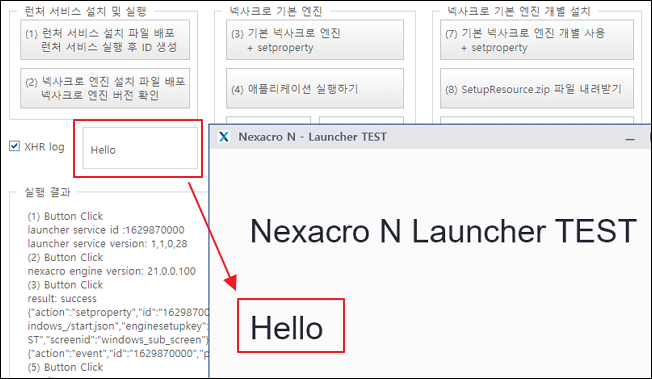This screenshot has height=379, width=652.
Task: Select (7) 기본 넥사크로 엔진 개별 사용 button
Action: (x=537, y=40)
